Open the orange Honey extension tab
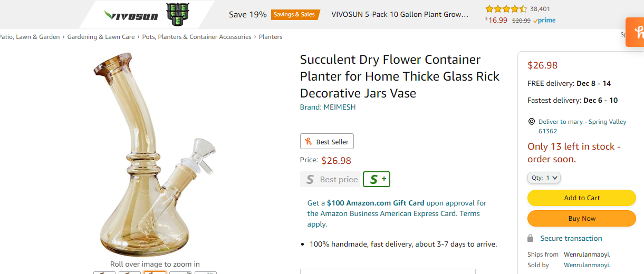 click(636, 32)
